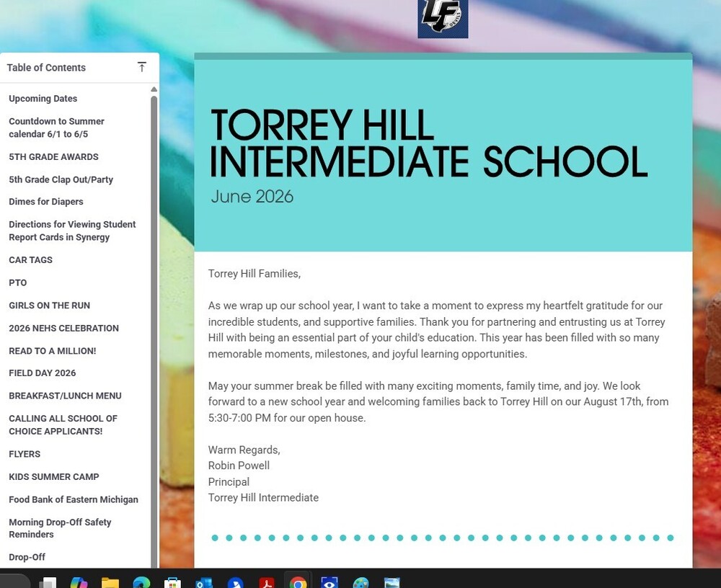
Task: Open the Photos app from the taskbar
Action: click(392, 583)
